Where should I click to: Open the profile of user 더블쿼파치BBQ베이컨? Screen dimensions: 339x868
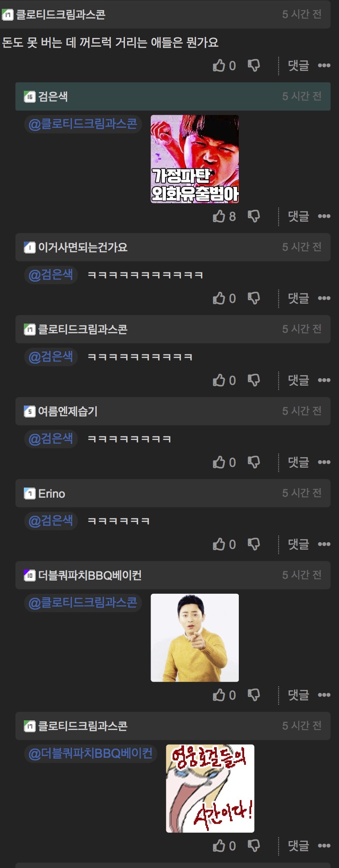[x=90, y=575]
